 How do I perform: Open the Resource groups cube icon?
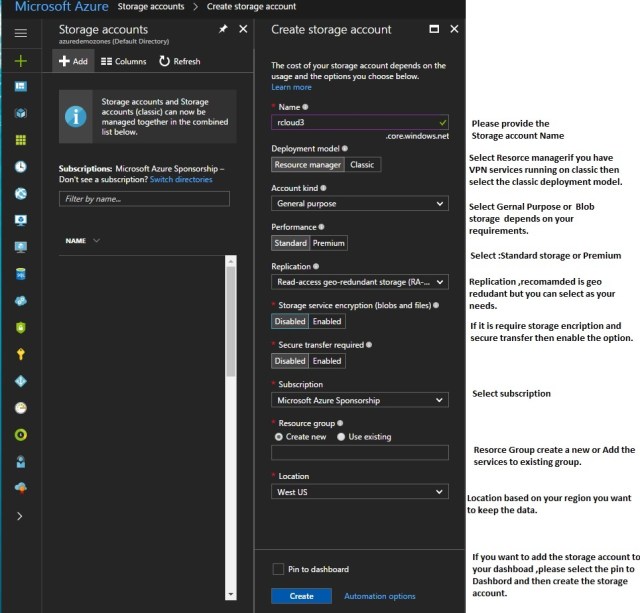click(x=21, y=113)
